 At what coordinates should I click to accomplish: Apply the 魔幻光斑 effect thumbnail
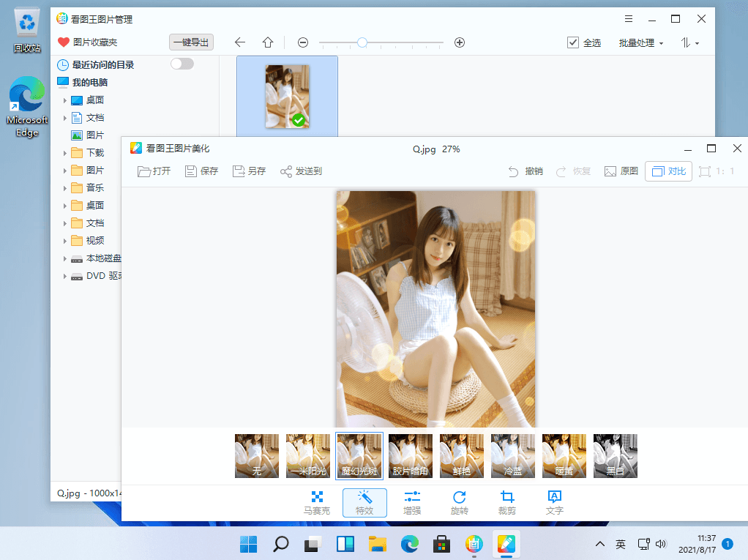pos(359,456)
